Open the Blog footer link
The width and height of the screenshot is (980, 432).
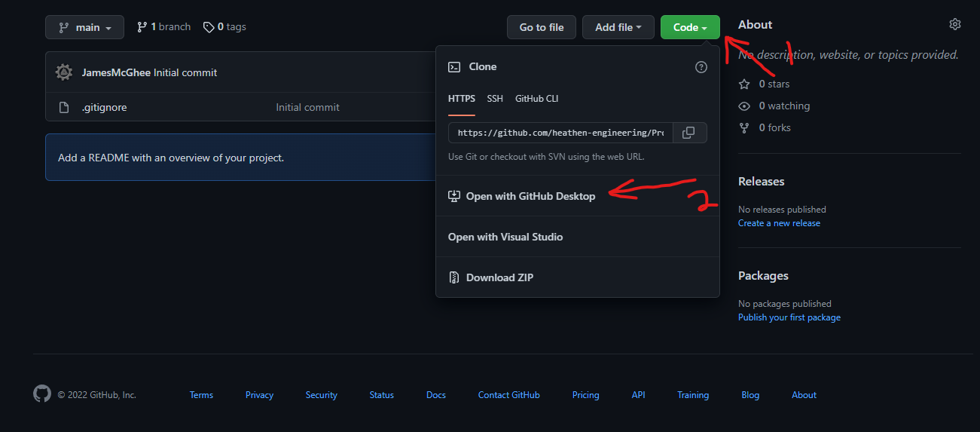pyautogui.click(x=750, y=395)
